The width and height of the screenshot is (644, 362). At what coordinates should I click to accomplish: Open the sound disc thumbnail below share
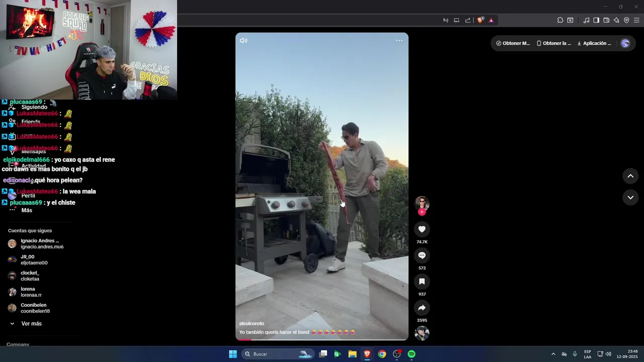[422, 333]
